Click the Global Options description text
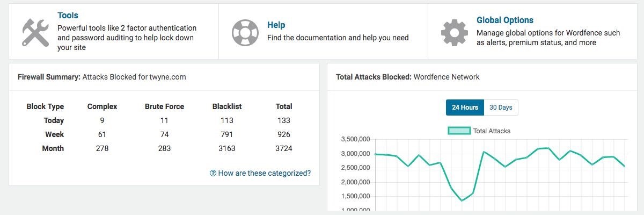 click(x=548, y=38)
